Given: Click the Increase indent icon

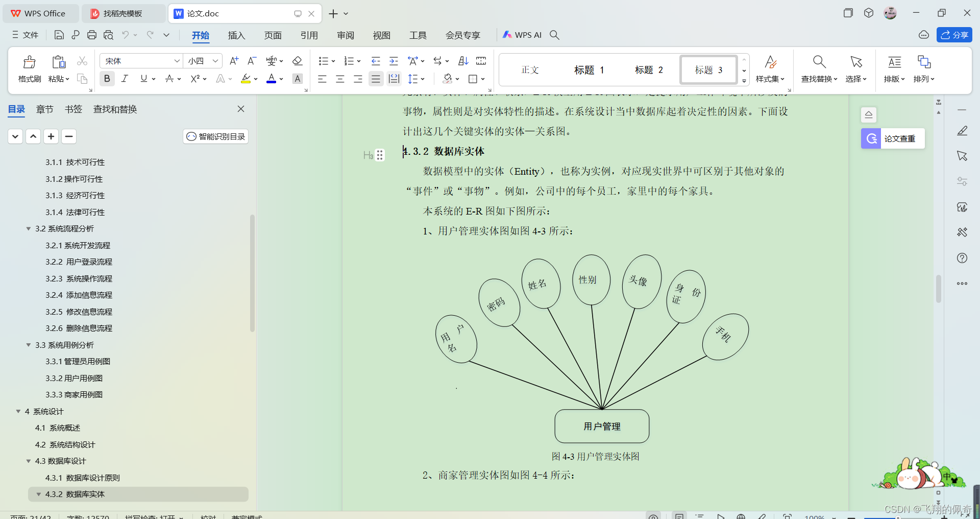Looking at the screenshot, I should 394,61.
